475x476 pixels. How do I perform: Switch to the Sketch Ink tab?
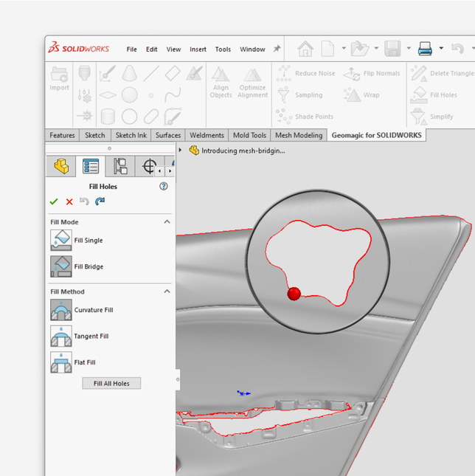pyautogui.click(x=131, y=135)
